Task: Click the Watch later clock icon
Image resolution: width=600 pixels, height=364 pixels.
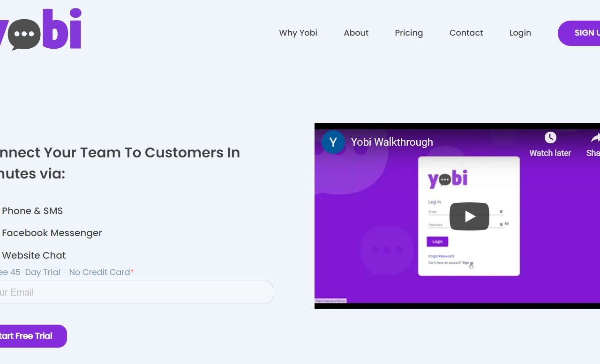Action: [x=550, y=138]
